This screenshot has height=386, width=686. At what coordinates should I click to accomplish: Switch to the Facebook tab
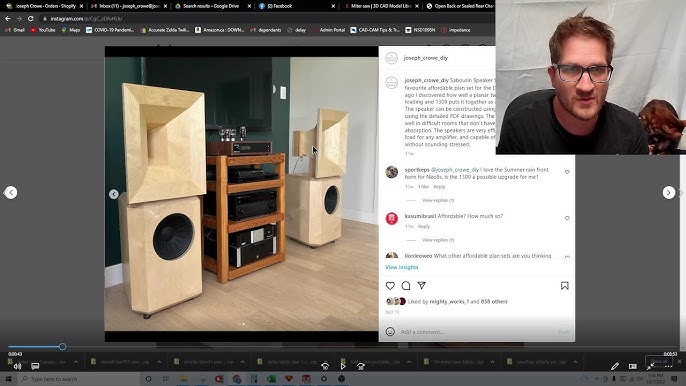coord(297,6)
